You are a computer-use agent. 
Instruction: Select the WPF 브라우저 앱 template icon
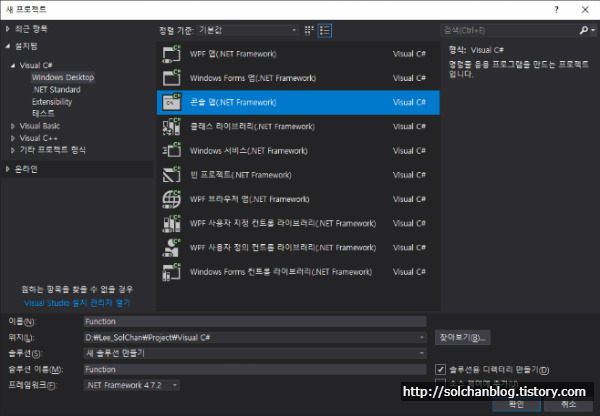(x=171, y=199)
